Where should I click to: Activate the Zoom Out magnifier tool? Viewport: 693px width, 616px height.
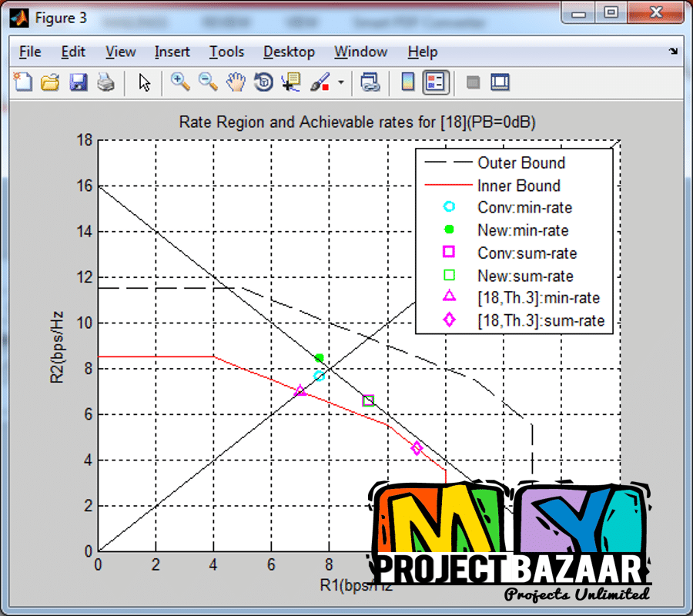click(208, 82)
